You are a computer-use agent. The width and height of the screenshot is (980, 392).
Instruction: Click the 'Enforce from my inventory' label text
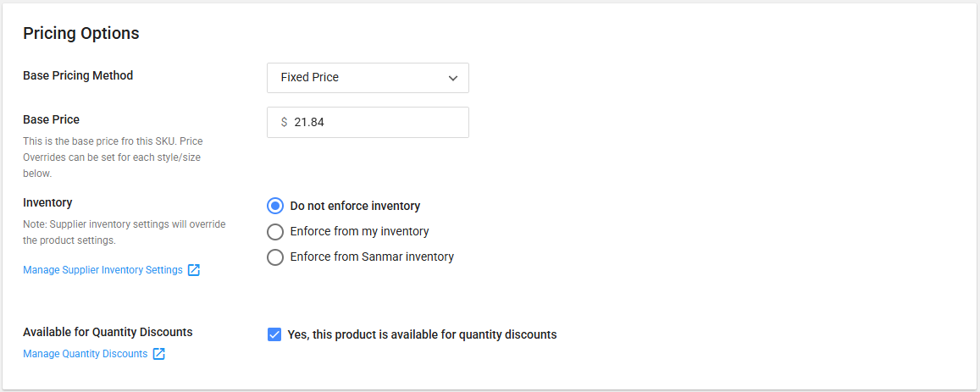pyautogui.click(x=359, y=231)
